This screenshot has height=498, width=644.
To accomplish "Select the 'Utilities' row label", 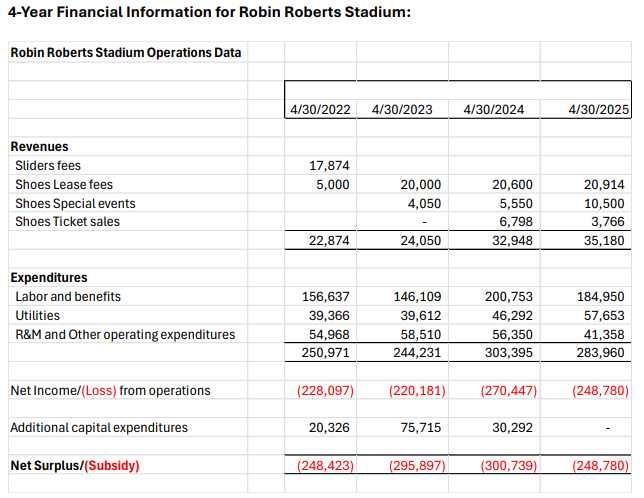I will click(x=37, y=316).
